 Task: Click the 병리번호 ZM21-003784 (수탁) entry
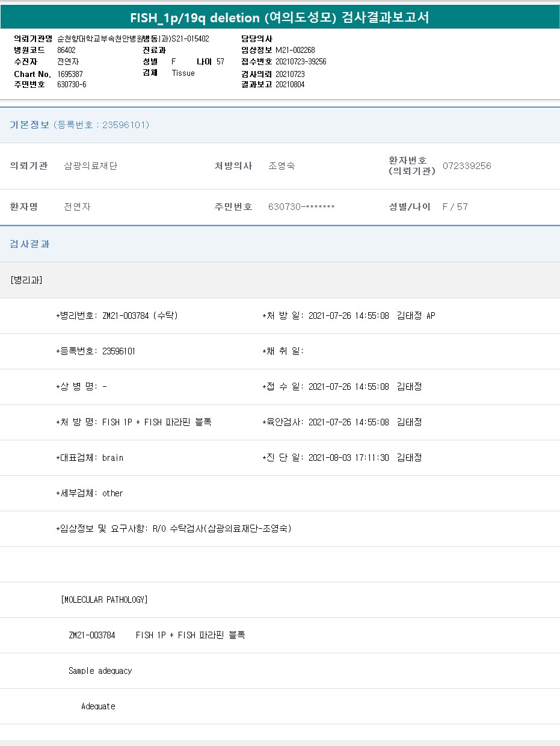(140, 316)
